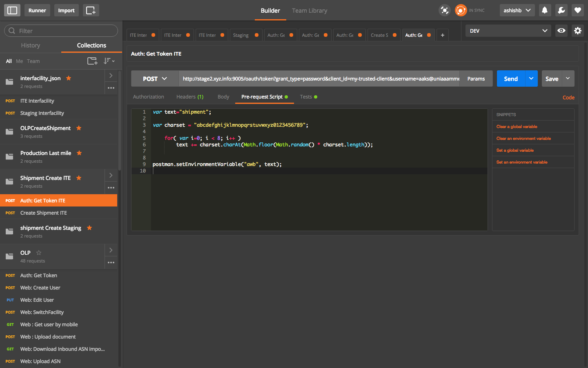Click the heart feedback icon
Viewport: 588px width, 368px height.
click(x=577, y=10)
